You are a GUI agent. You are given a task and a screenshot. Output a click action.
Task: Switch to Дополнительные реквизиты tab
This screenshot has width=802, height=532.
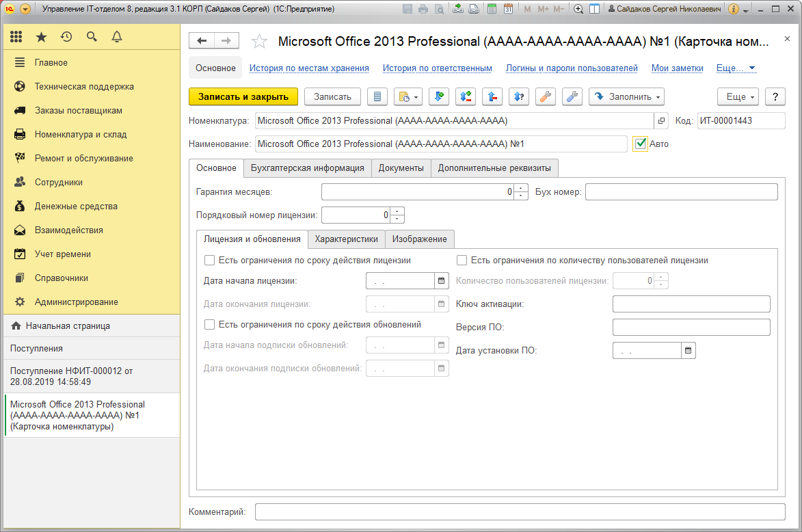(494, 168)
